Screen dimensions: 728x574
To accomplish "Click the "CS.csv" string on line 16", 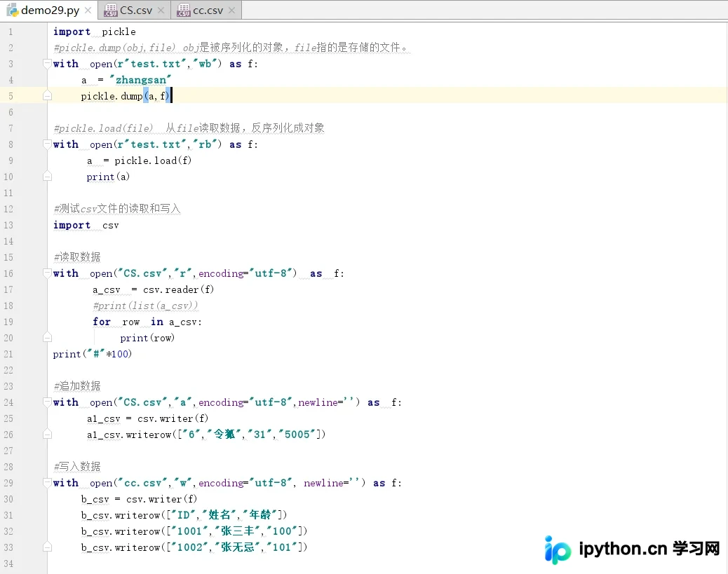I will point(142,273).
